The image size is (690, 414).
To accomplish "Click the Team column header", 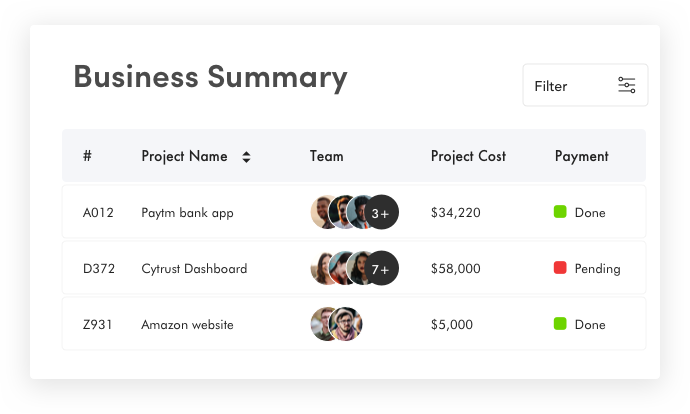I will pyautogui.click(x=327, y=156).
